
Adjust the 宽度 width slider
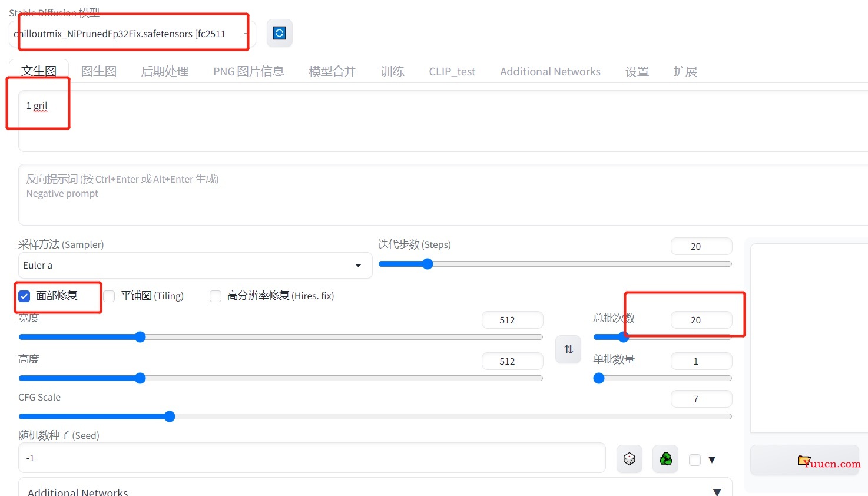(280, 337)
